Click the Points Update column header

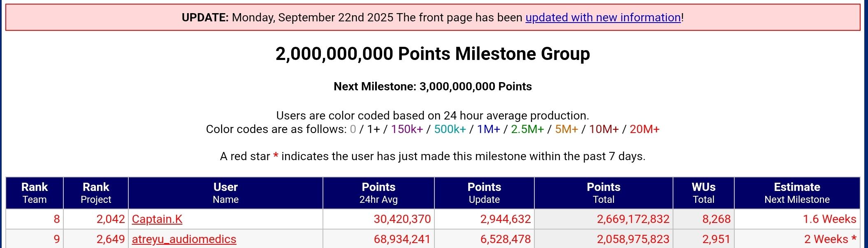pos(484,193)
